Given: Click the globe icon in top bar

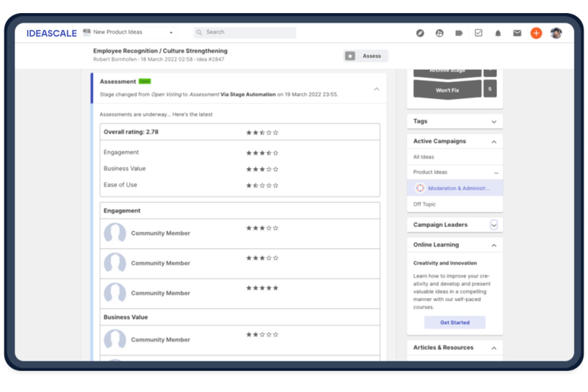Looking at the screenshot, I should click(x=439, y=33).
